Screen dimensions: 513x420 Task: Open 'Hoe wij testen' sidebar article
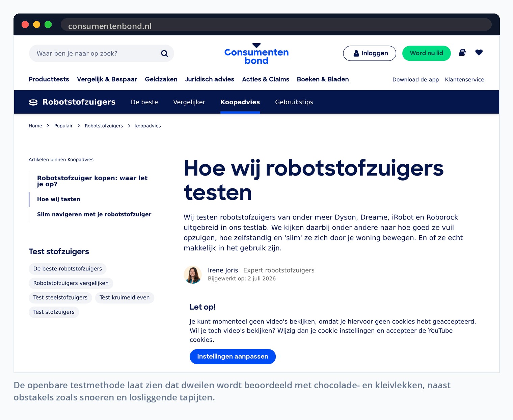59,199
